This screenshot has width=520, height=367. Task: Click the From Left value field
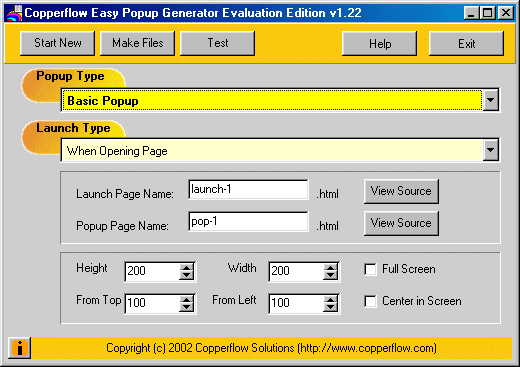coord(296,303)
